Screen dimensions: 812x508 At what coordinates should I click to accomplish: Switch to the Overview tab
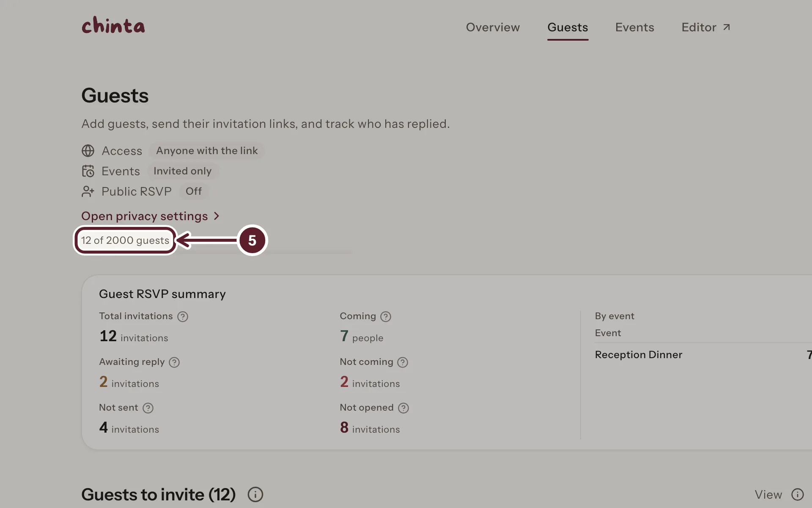click(x=493, y=27)
